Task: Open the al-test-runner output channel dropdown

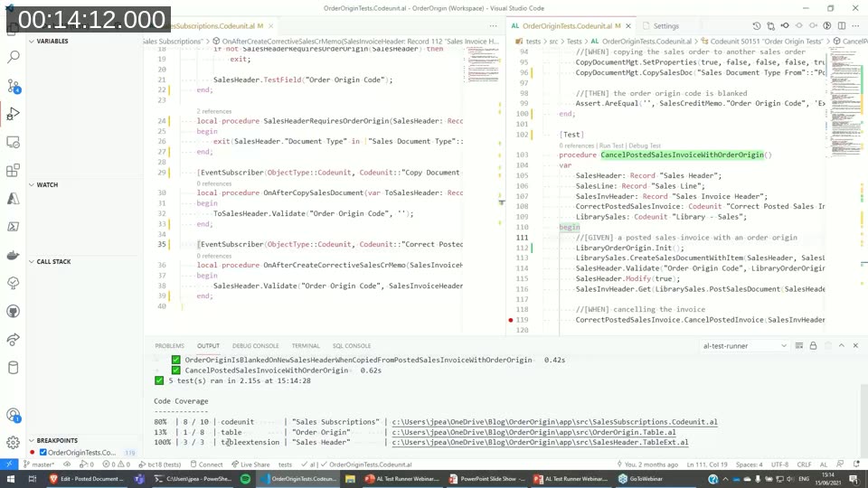Action: coord(743,346)
